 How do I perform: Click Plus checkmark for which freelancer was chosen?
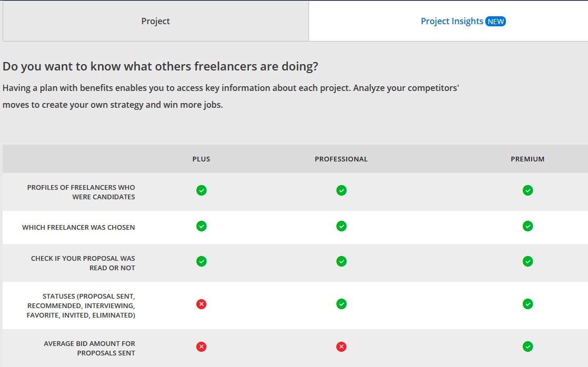point(201,226)
